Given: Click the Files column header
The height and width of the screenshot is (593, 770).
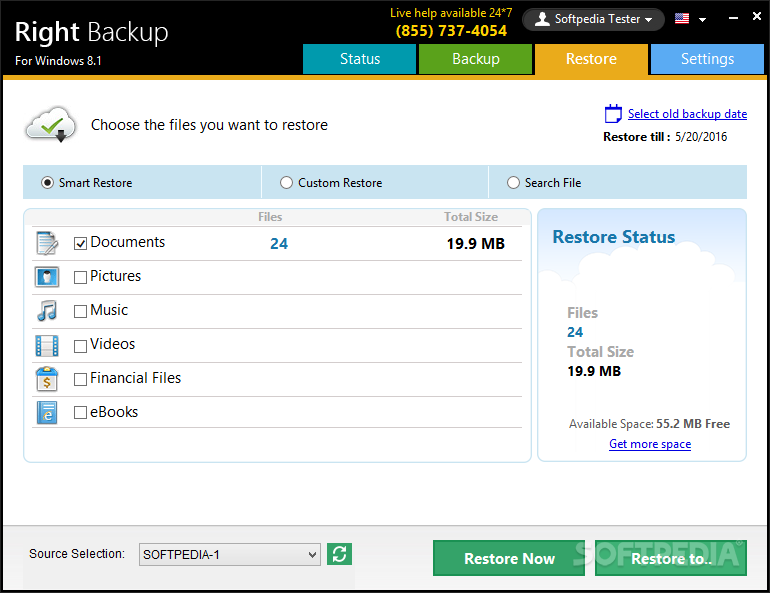Looking at the screenshot, I should pyautogui.click(x=270, y=217).
